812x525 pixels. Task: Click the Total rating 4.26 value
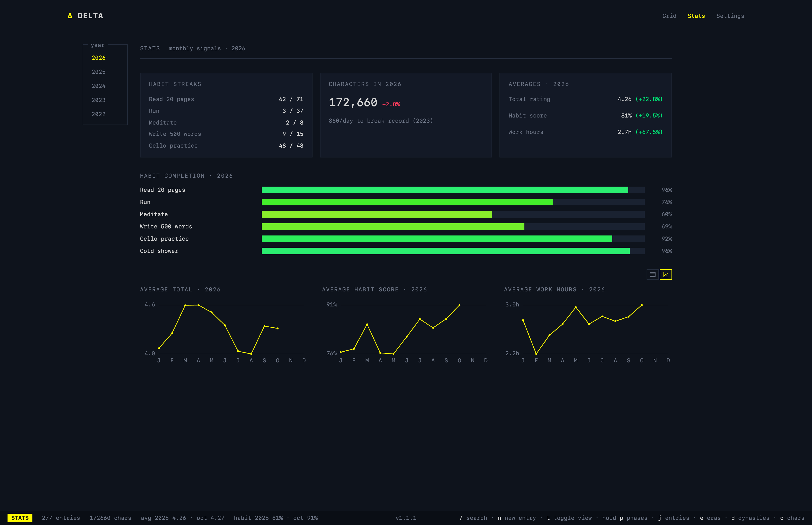(x=624, y=99)
